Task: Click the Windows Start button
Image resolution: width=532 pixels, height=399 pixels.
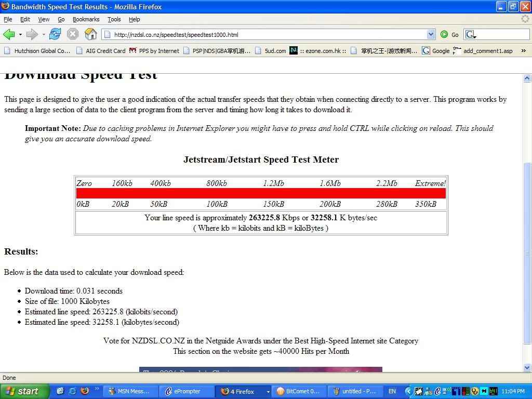Action: pos(24,391)
